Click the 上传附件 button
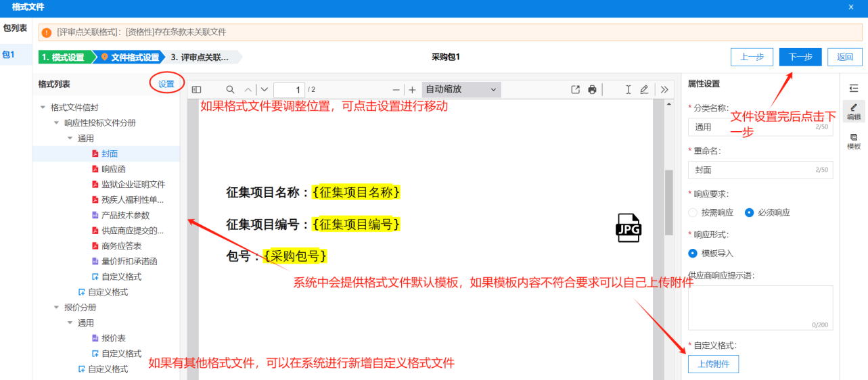This screenshot has height=380, width=868. click(x=714, y=364)
